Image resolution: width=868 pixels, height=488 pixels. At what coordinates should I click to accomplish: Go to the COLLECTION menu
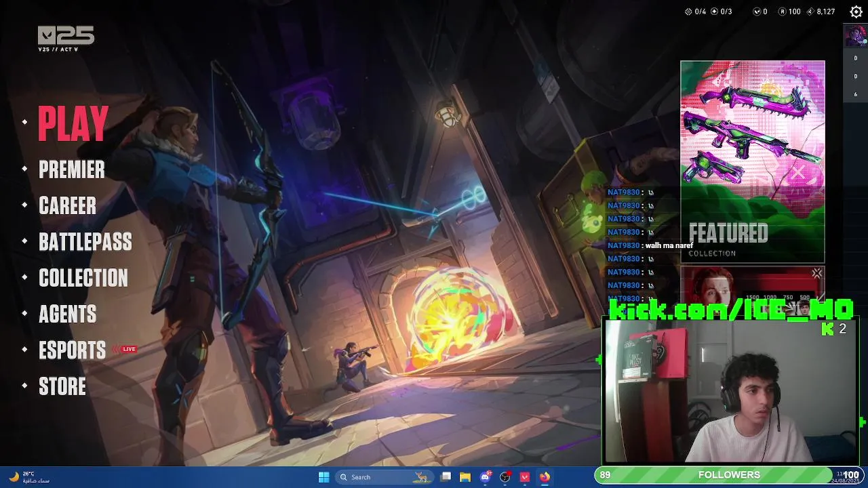tap(83, 278)
